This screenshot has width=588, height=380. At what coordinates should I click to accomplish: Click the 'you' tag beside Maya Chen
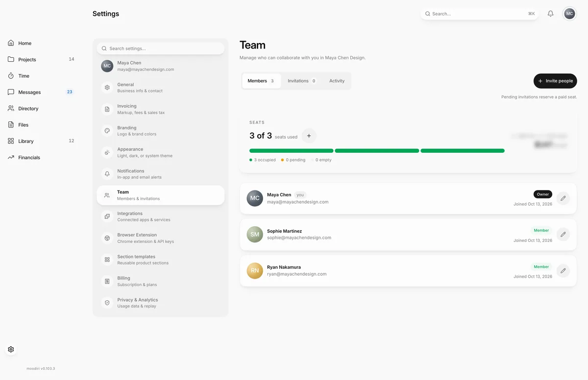click(x=300, y=195)
